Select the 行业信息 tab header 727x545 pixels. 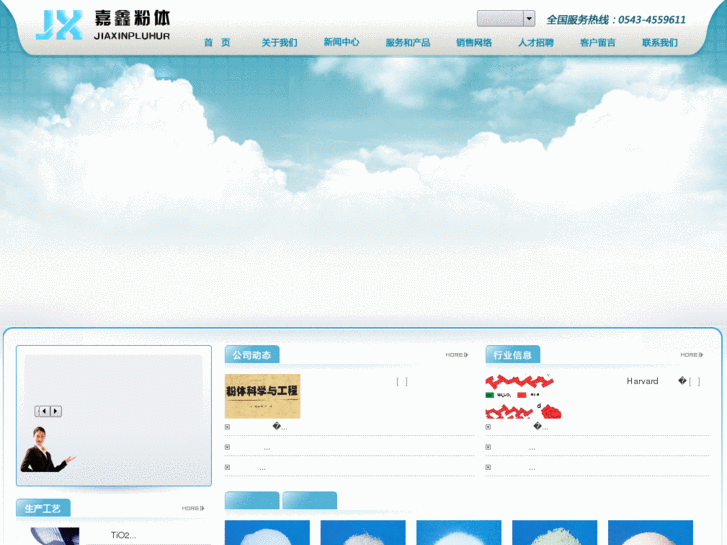tap(512, 355)
